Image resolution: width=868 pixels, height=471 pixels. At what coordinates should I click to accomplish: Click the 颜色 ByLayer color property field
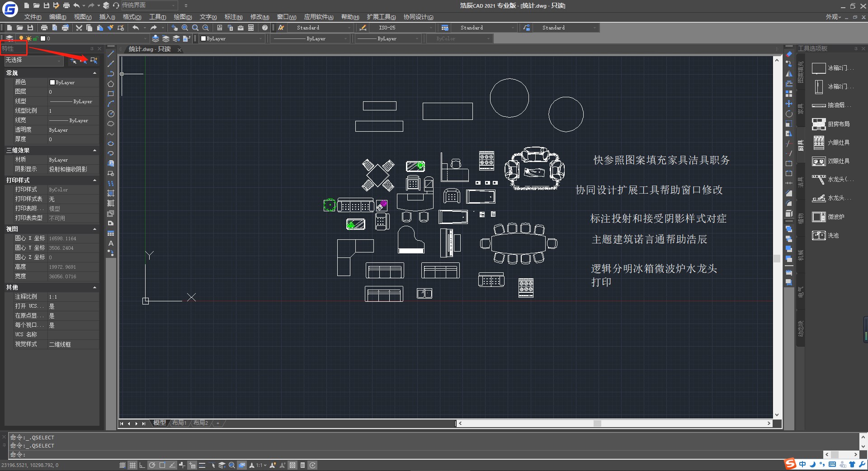coord(73,82)
